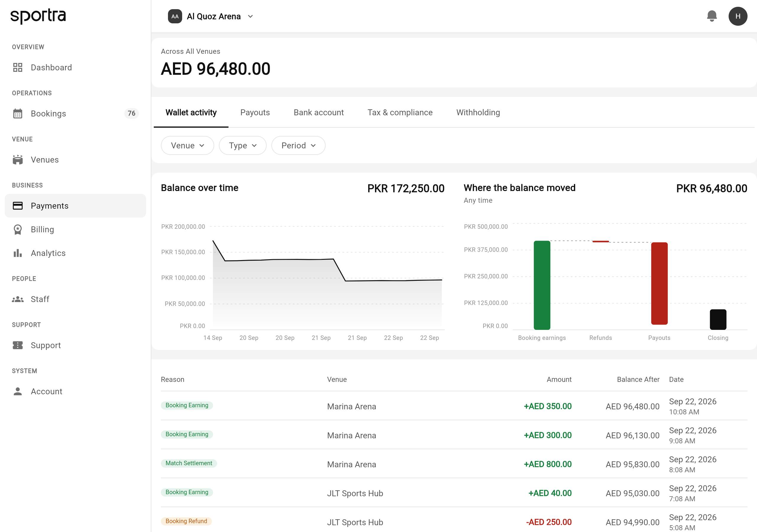Open the Type filter dropdown
Screen dimensions: 757x532
(x=243, y=146)
